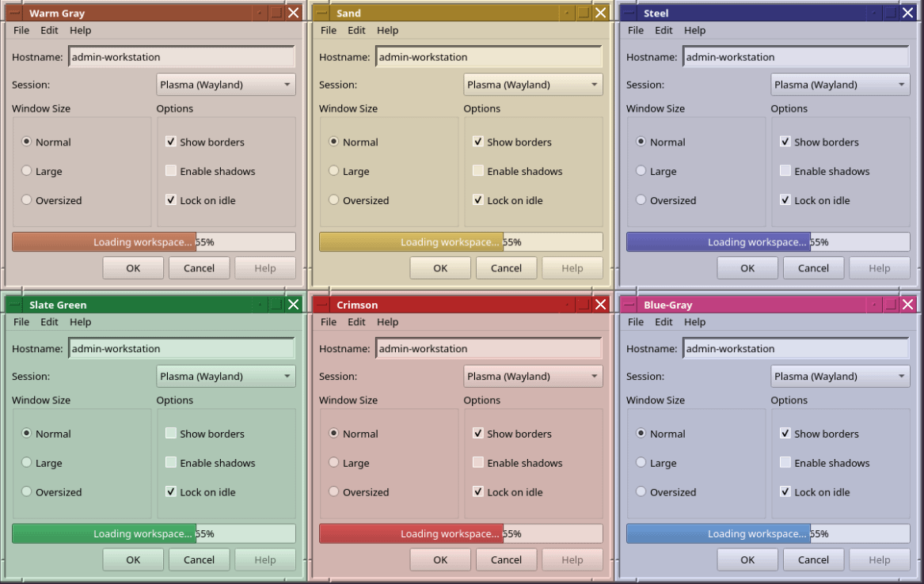Enable shadows in the Crimson dialog
Image resolution: width=924 pixels, height=584 pixels.
[477, 463]
